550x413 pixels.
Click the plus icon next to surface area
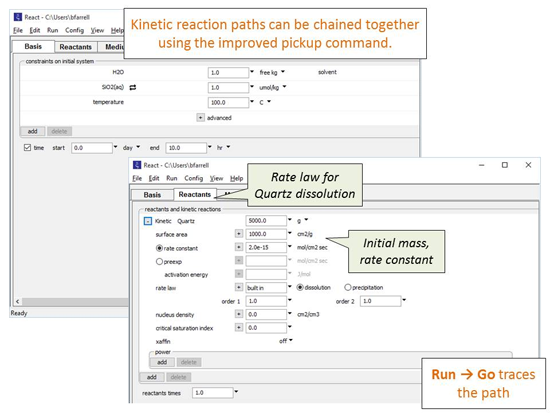click(239, 234)
